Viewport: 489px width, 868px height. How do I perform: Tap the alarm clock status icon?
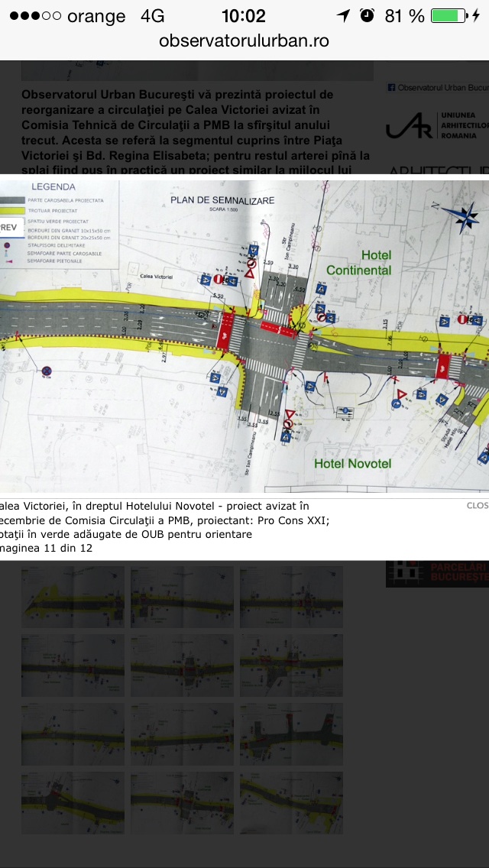tap(367, 15)
